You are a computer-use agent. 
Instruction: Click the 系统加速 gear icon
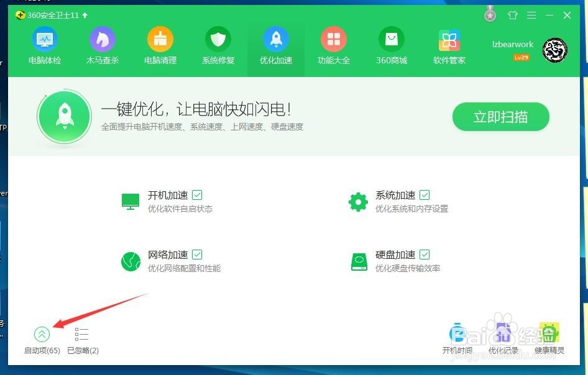(x=358, y=202)
